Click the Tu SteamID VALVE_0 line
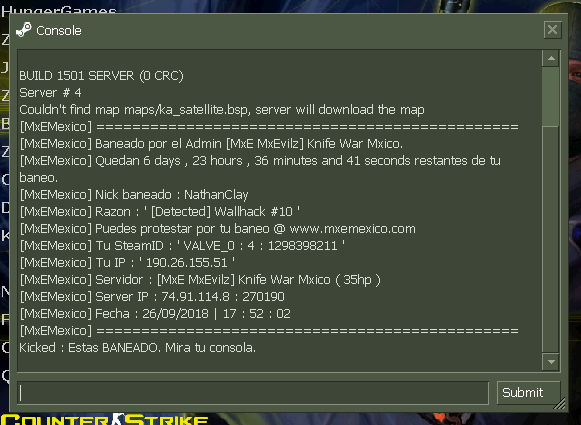Screen dimensions: 581x425 click(x=182, y=246)
